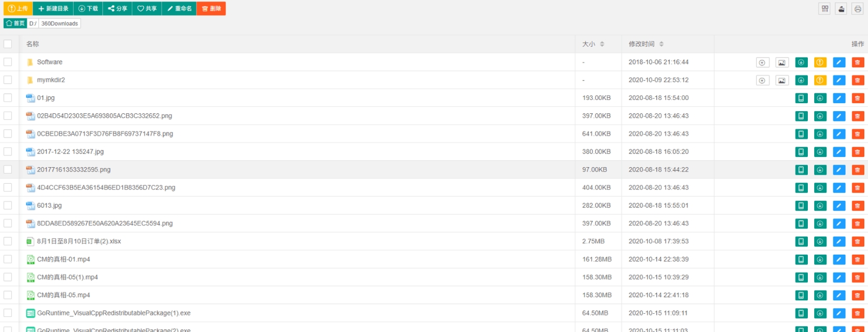
Task: Open the mymkdir2 folder name
Action: tap(51, 80)
